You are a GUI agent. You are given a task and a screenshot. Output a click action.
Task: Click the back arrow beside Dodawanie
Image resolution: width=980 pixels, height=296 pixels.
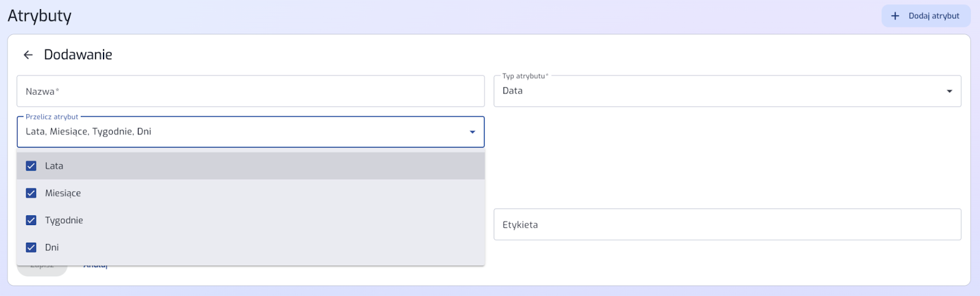(28, 55)
